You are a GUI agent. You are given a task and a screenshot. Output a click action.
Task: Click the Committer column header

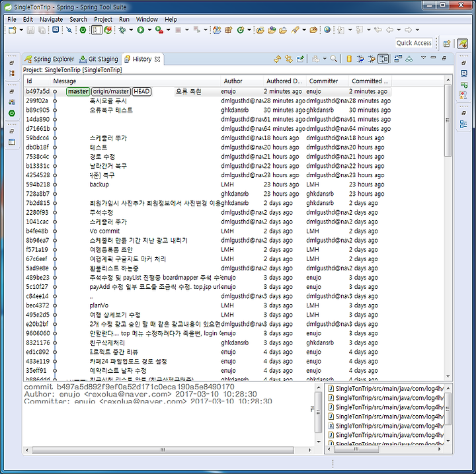327,81
